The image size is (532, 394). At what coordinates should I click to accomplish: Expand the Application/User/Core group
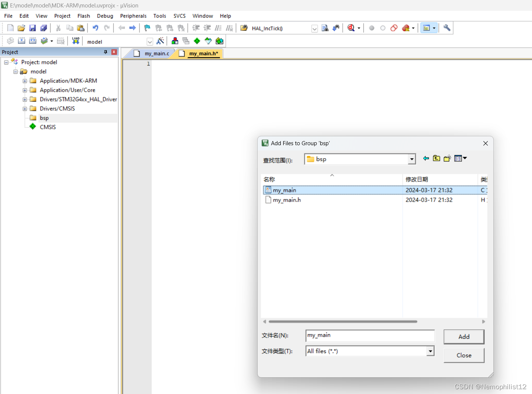coord(25,90)
